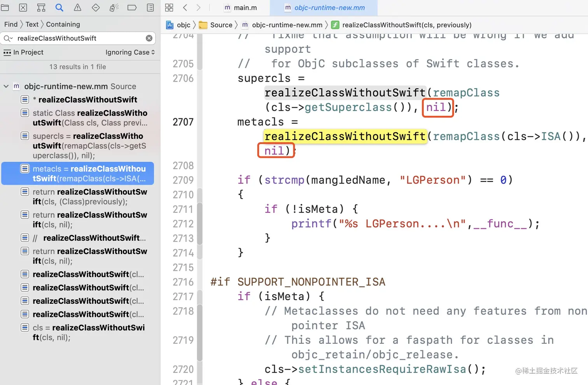Click line number 2716 in the gutter
588x385 pixels.
(x=183, y=282)
